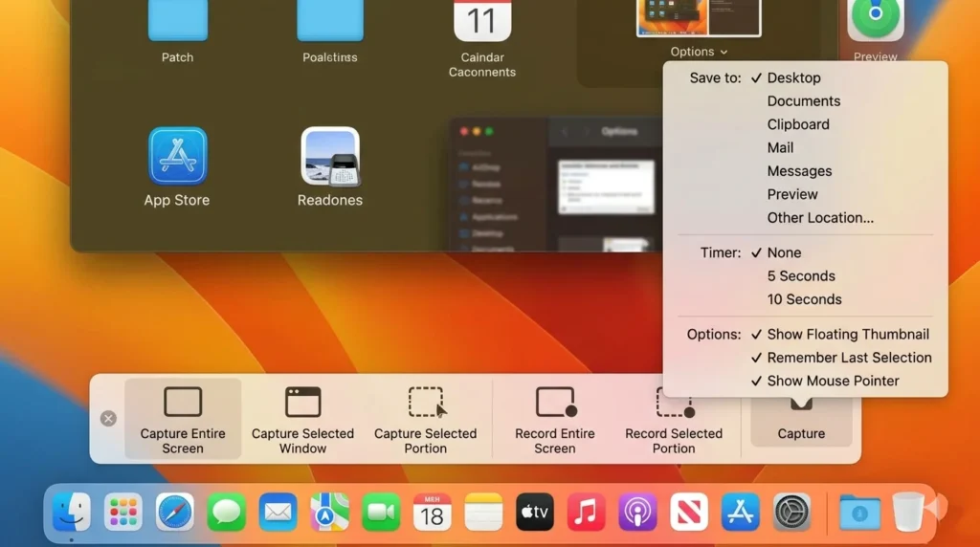Set timer to None
This screenshot has height=547, width=980.
[784, 252]
